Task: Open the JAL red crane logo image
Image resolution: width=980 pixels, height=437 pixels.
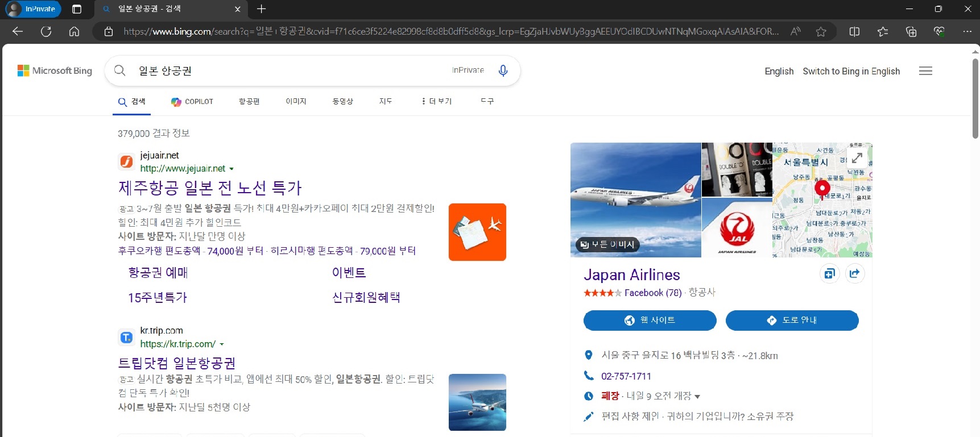Action: point(737,227)
